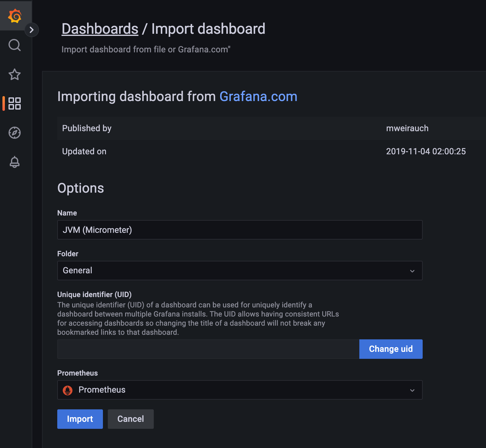Open the Starred dashboards star icon

(15, 74)
